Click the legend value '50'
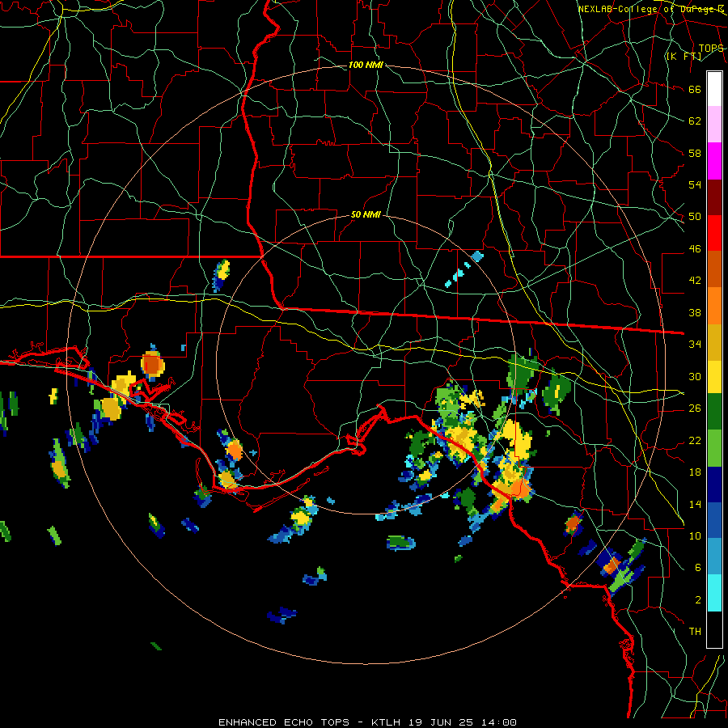Viewport: 728px width, 728px height. 695,217
